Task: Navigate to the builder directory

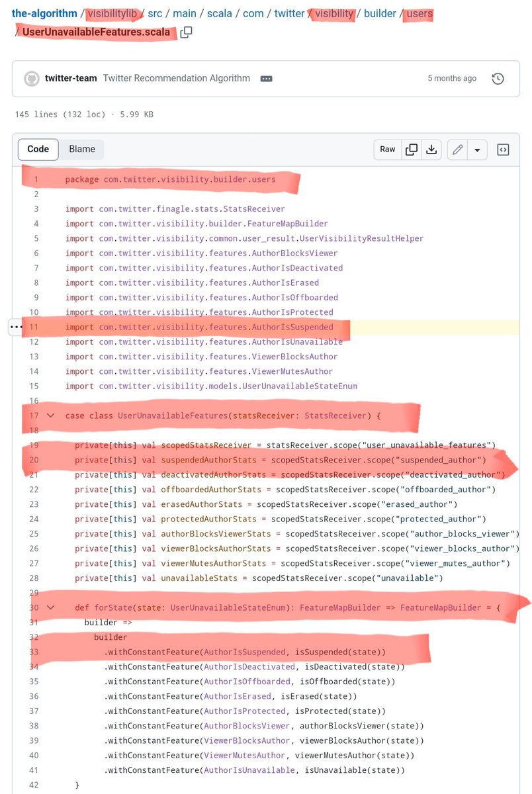Action: (380, 13)
